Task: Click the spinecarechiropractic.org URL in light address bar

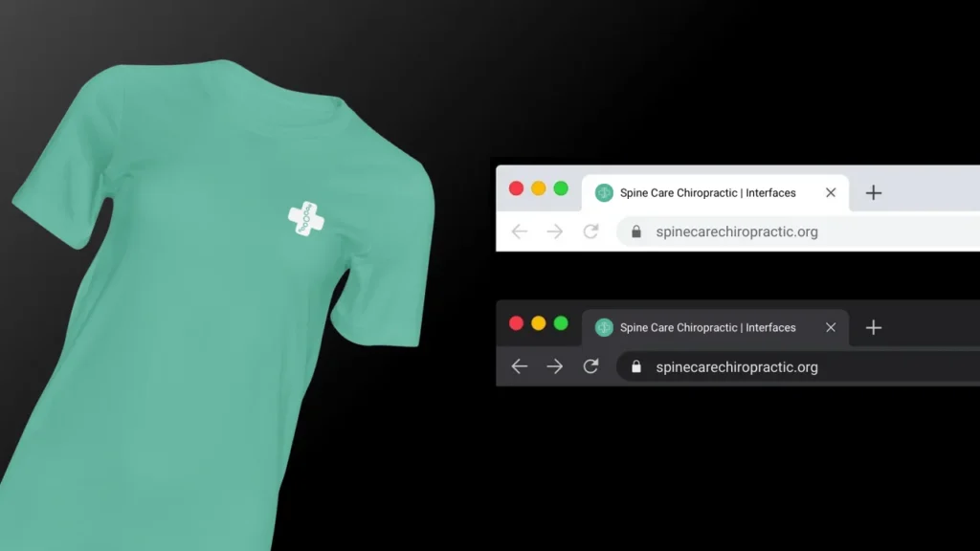Action: (x=737, y=231)
